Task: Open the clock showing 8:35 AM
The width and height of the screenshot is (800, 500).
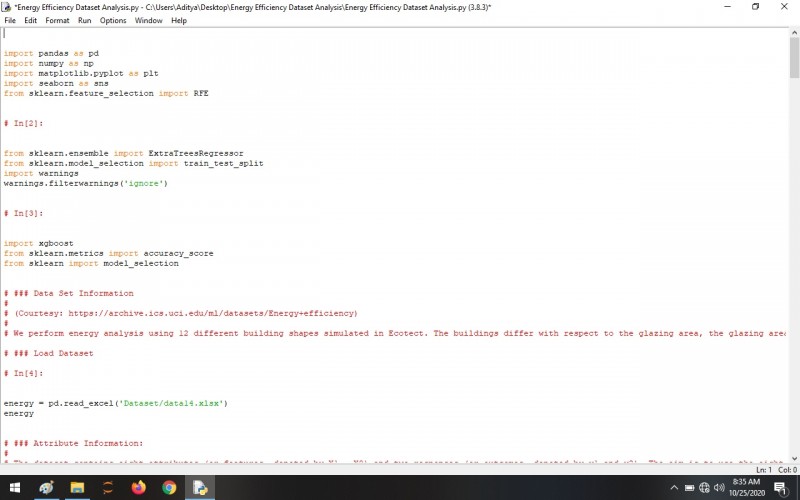Action: (747, 487)
